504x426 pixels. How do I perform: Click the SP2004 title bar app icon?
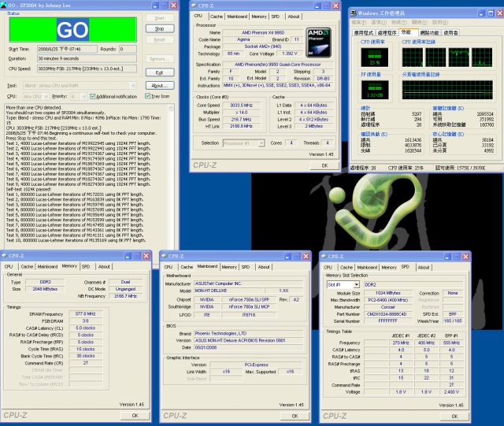(4, 6)
